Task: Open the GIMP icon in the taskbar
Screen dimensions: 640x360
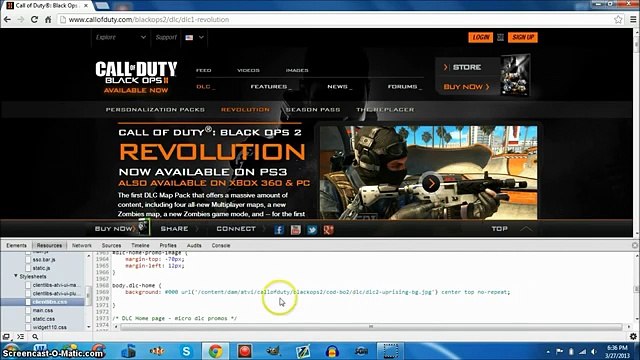Action: 273,351
